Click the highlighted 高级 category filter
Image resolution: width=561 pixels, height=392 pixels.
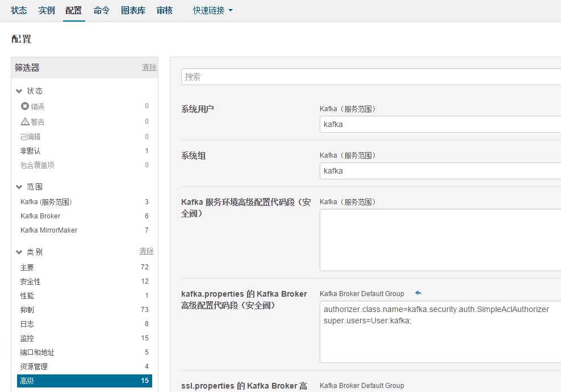click(85, 381)
